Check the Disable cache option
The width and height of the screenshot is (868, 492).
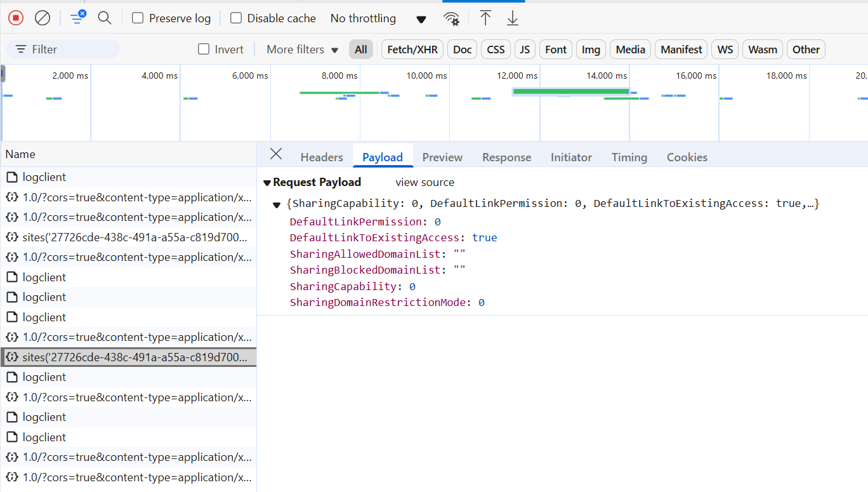[236, 18]
